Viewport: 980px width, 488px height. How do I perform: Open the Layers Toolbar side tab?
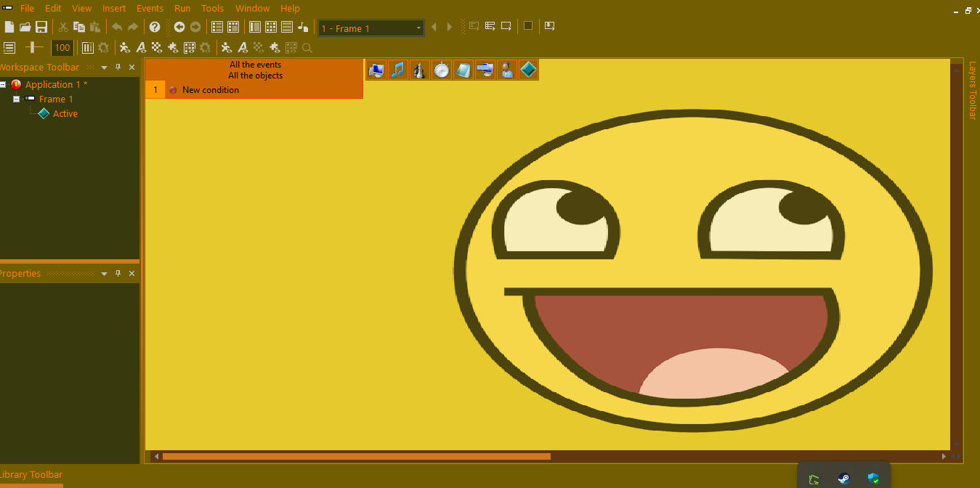pyautogui.click(x=972, y=90)
